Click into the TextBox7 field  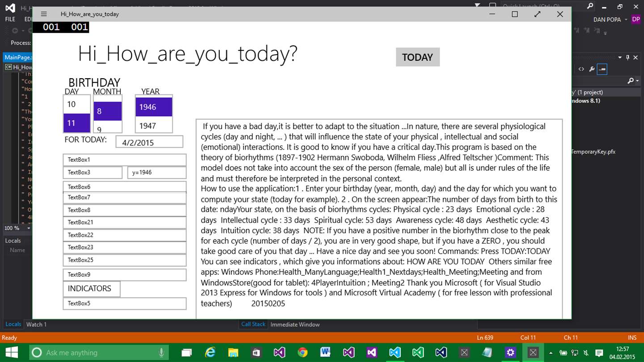[125, 197]
